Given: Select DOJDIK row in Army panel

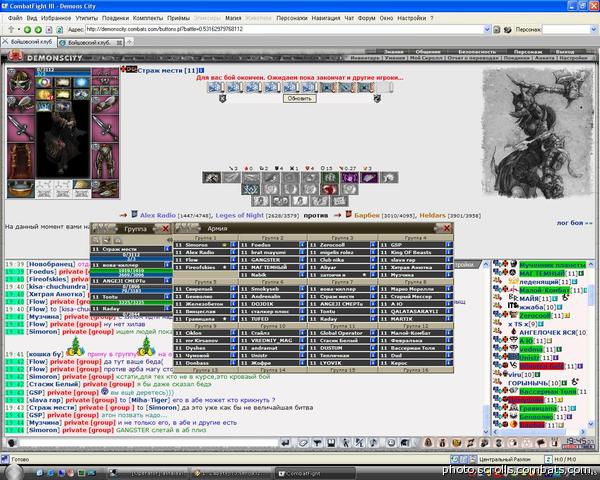Looking at the screenshot, I should coord(272,304).
